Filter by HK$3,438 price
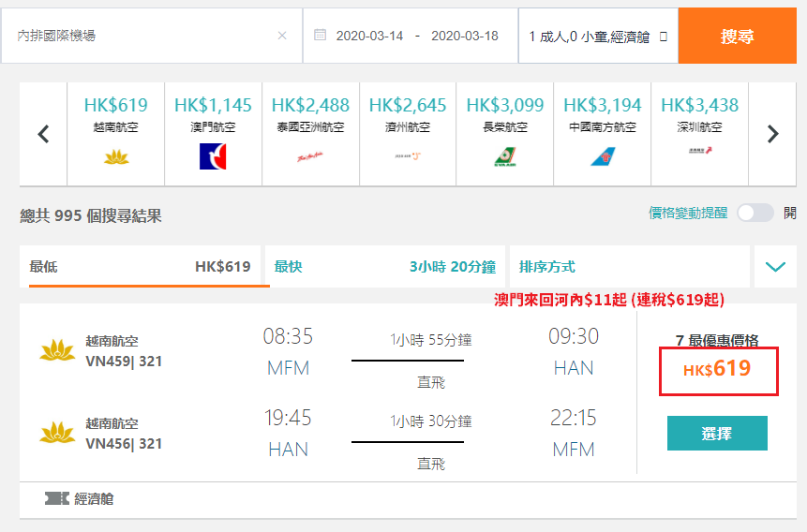Screen dimensions: 807x532 pos(700,105)
